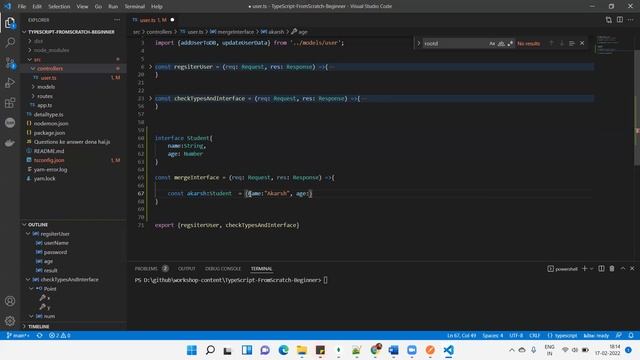Open File Explorer from taskbar
The image size is (640, 360).
(x=302, y=350)
